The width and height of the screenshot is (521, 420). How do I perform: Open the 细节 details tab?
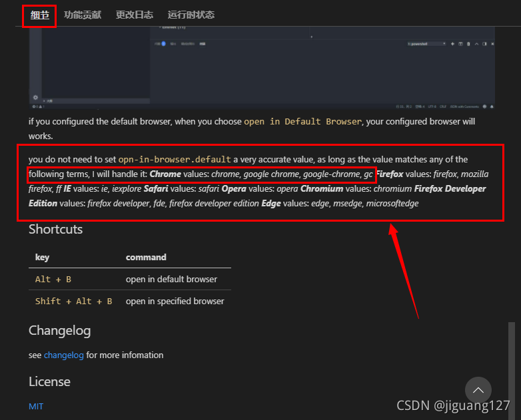[x=39, y=15]
